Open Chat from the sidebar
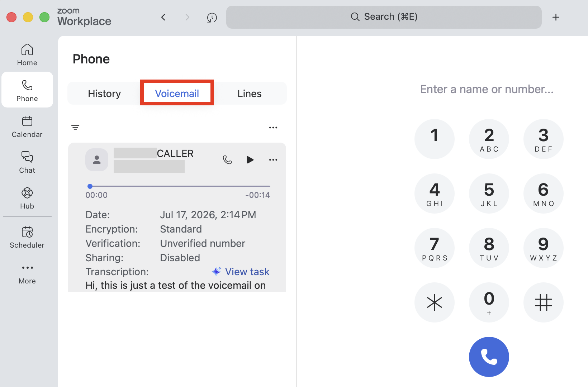The image size is (588, 387). (x=27, y=162)
